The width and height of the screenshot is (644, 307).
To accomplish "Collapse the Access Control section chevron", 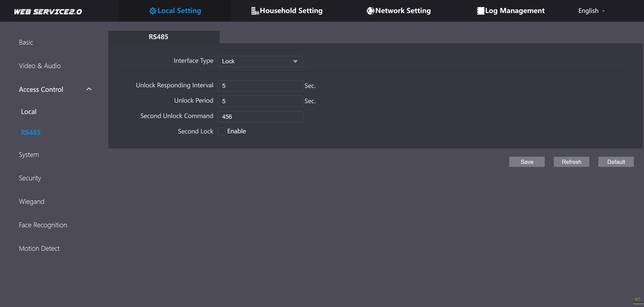I will coord(89,89).
